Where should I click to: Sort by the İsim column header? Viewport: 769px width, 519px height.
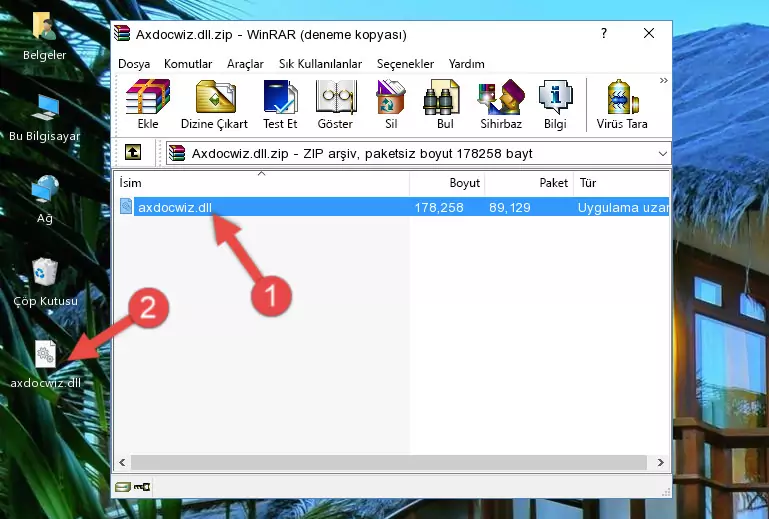pos(262,182)
